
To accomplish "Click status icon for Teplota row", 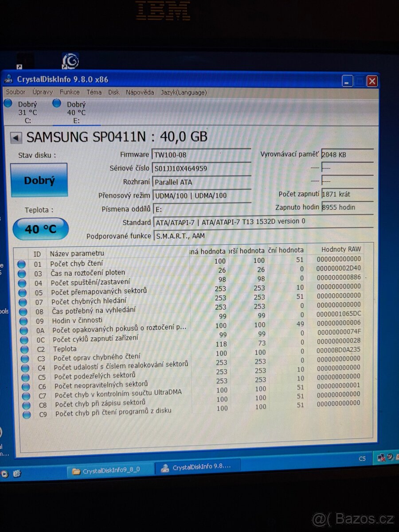I will click(x=24, y=349).
